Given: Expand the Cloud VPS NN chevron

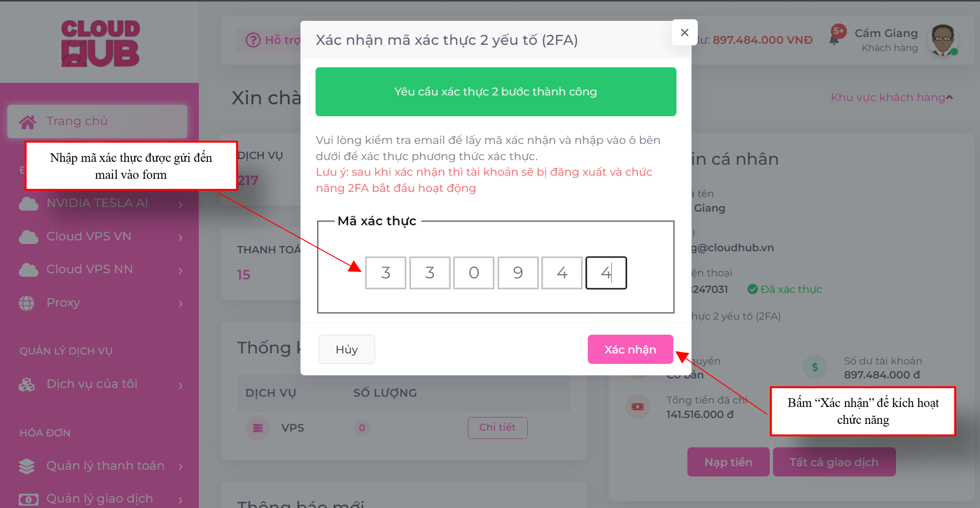Looking at the screenshot, I should pyautogui.click(x=181, y=270).
